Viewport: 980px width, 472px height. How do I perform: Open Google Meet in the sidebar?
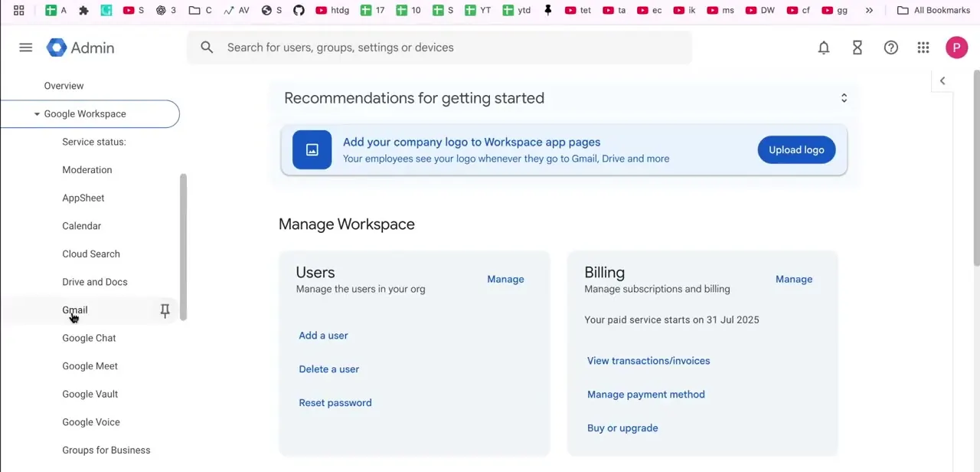90,366
